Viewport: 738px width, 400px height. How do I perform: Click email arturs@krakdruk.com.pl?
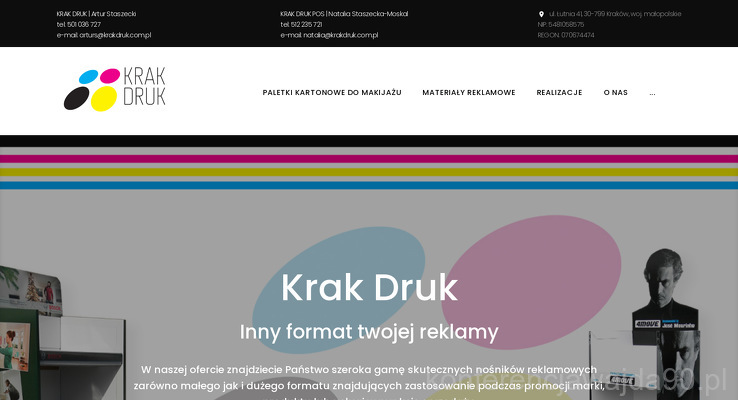[x=115, y=35]
